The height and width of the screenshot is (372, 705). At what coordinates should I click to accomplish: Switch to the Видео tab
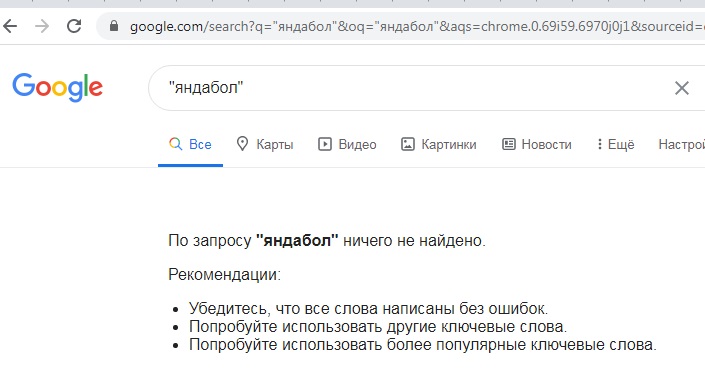(x=347, y=144)
